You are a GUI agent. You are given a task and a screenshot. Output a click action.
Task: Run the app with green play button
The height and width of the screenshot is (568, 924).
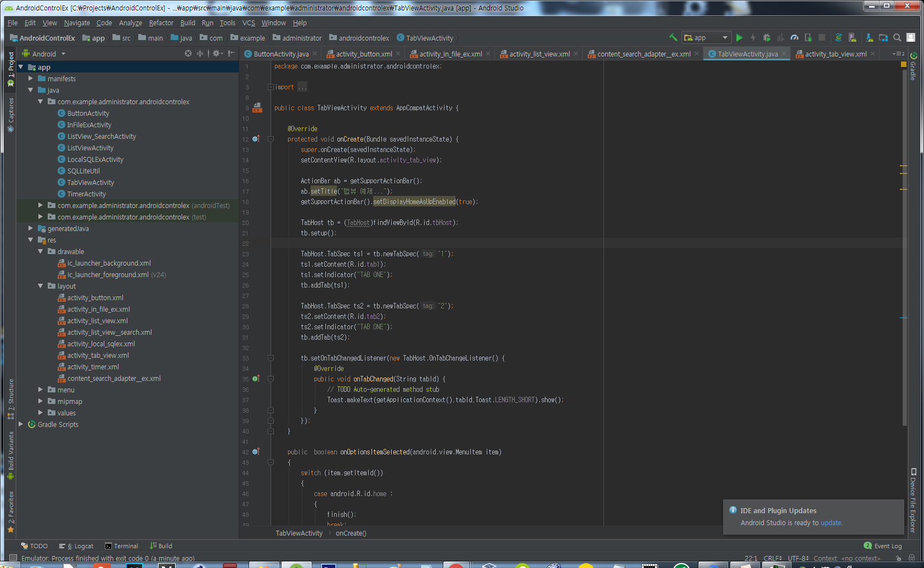click(739, 37)
